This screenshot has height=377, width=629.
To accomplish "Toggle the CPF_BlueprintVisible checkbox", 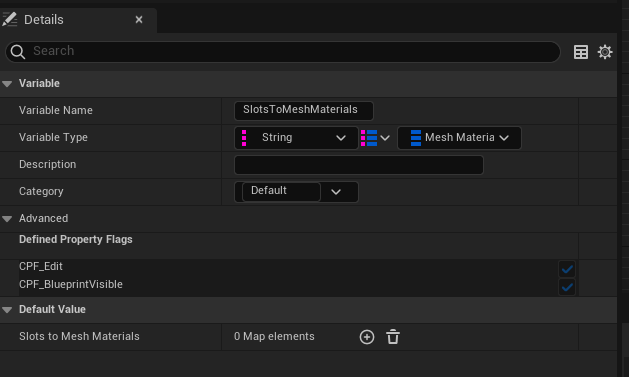I will [x=567, y=287].
